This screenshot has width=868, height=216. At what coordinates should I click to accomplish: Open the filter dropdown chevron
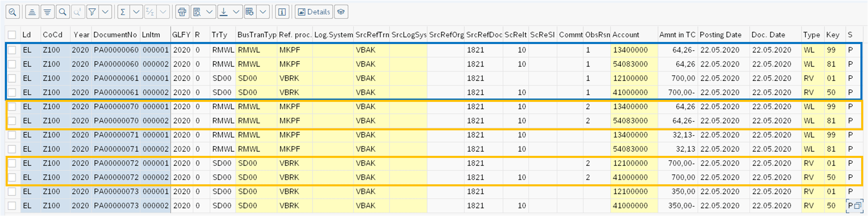tap(105, 11)
